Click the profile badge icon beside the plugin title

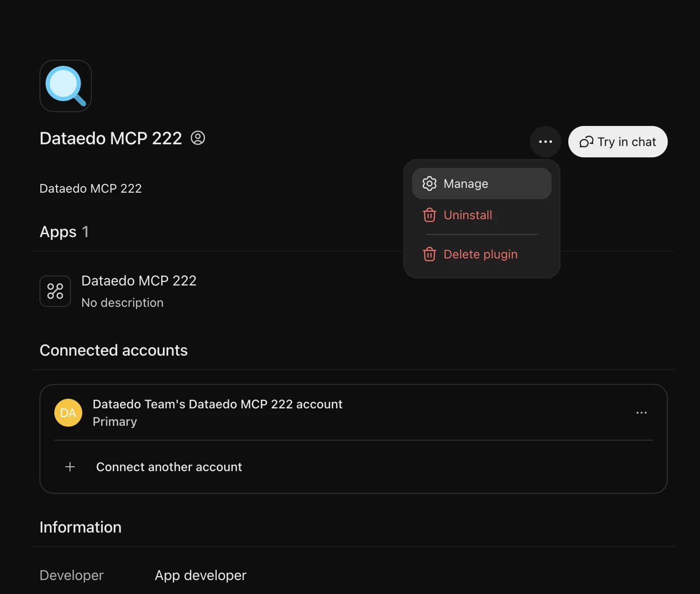coord(198,138)
